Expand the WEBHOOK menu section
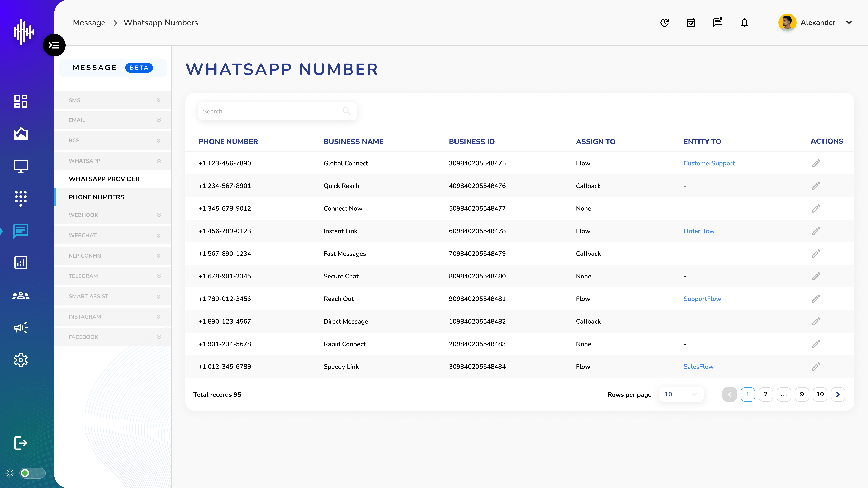The width and height of the screenshot is (868, 488). tap(113, 215)
